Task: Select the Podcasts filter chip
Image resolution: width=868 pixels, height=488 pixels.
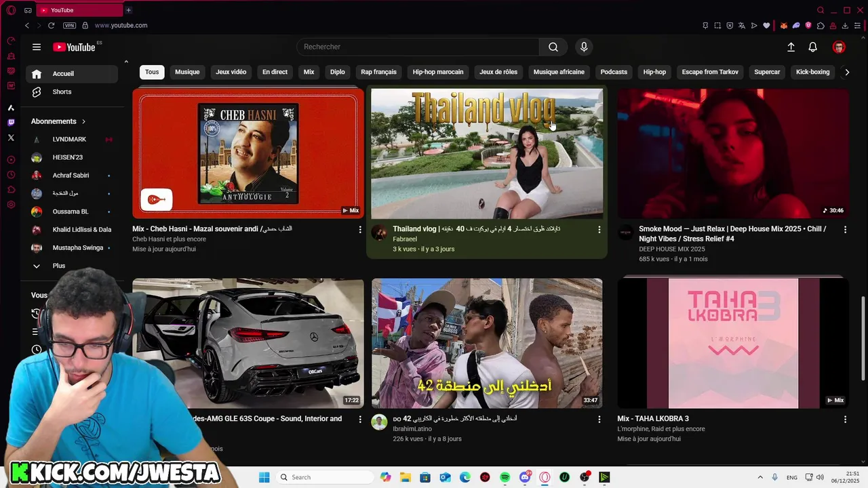Action: tap(614, 72)
